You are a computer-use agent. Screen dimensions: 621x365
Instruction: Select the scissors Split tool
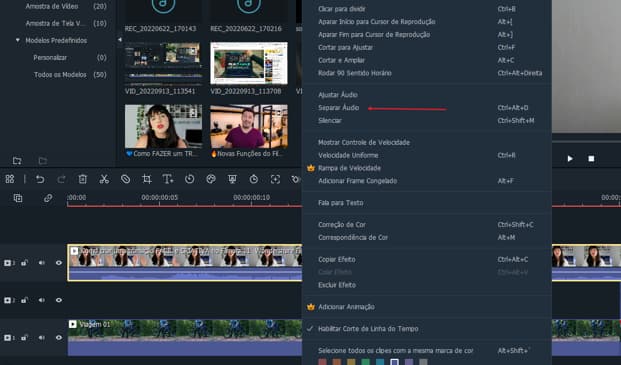(x=104, y=179)
